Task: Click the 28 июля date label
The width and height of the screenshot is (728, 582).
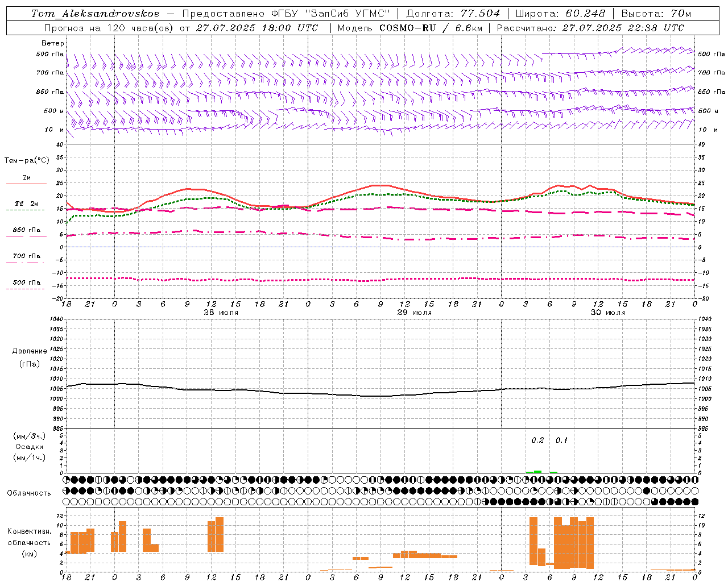Action: point(221,313)
